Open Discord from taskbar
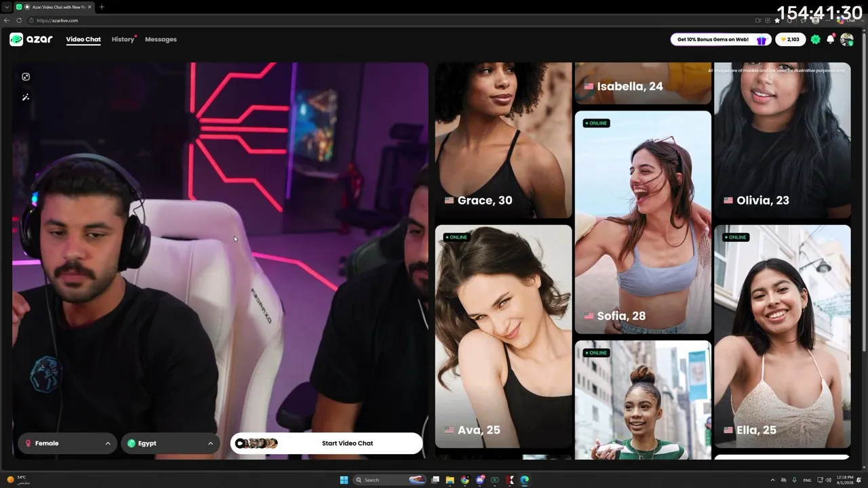The width and height of the screenshot is (868, 488). click(480, 480)
